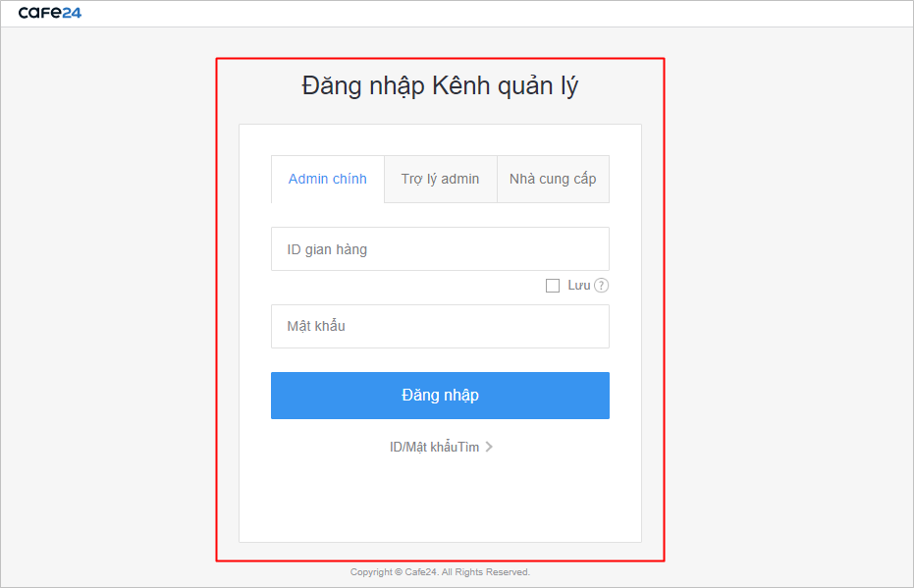914x588 pixels.
Task: Click the gray background left of login form
Action: [x=108, y=294]
